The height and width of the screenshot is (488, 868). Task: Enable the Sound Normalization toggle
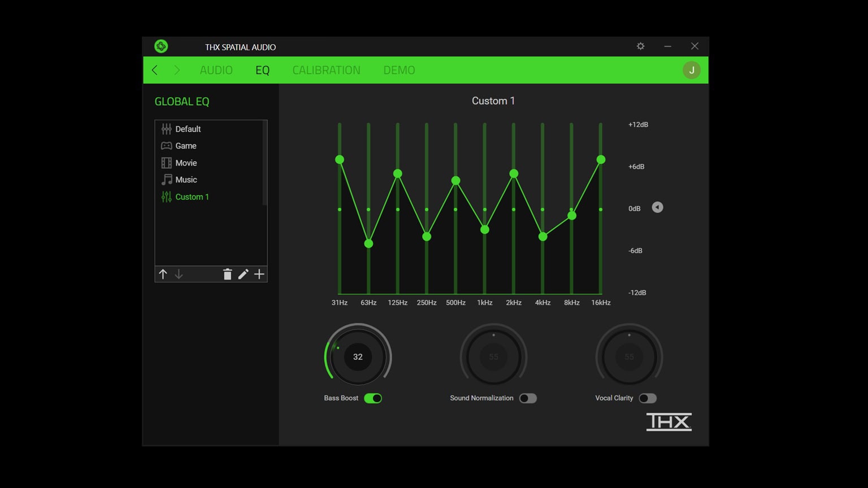pyautogui.click(x=528, y=398)
